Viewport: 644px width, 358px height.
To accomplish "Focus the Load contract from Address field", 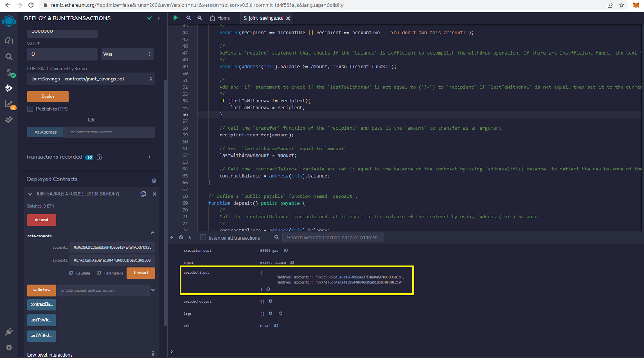I will (x=109, y=132).
